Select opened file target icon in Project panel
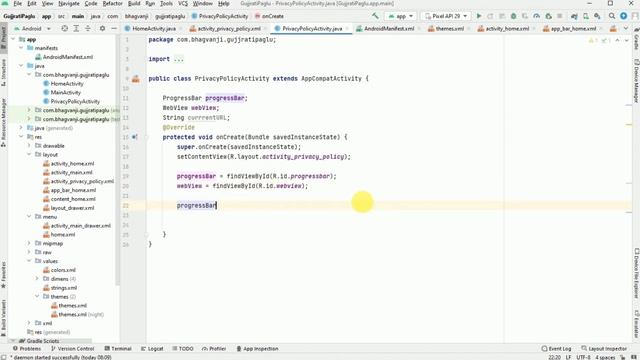The image size is (640, 360). pyautogui.click(x=64, y=29)
